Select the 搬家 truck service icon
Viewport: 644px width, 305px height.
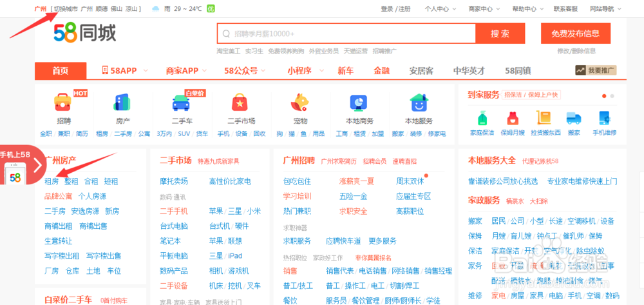(574, 118)
